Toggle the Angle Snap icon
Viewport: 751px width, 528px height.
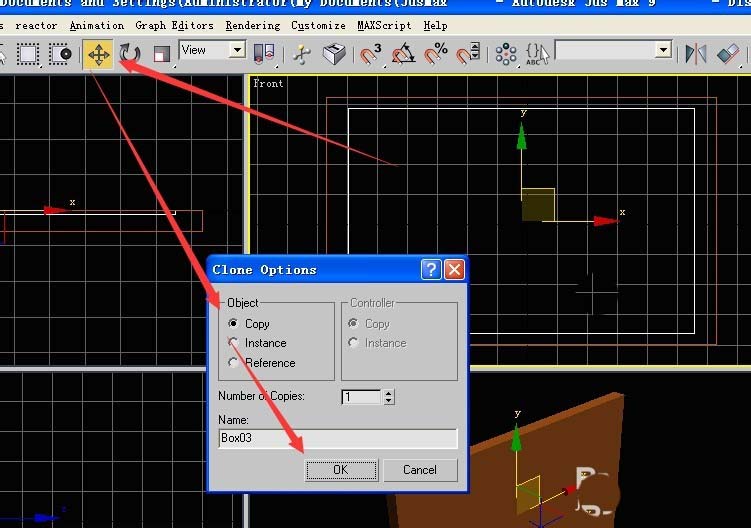[x=403, y=54]
